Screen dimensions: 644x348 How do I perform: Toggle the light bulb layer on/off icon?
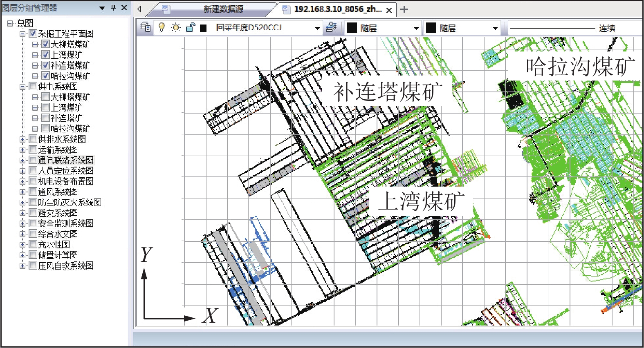(162, 27)
